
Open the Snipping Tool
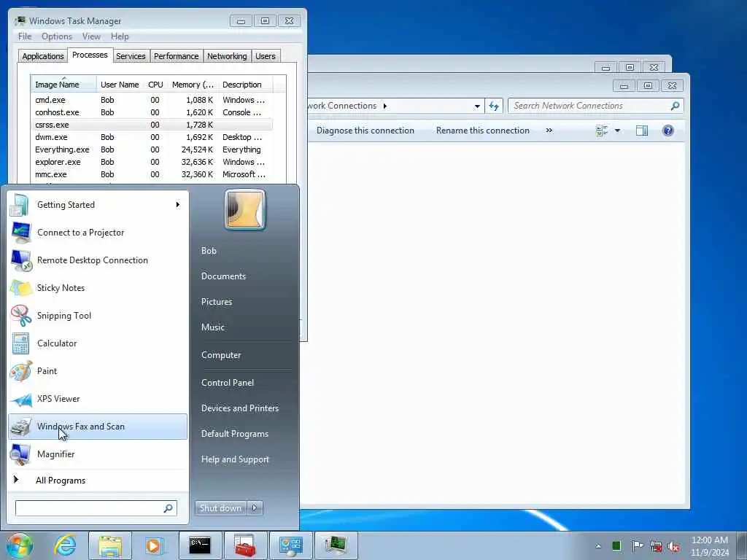(98, 315)
